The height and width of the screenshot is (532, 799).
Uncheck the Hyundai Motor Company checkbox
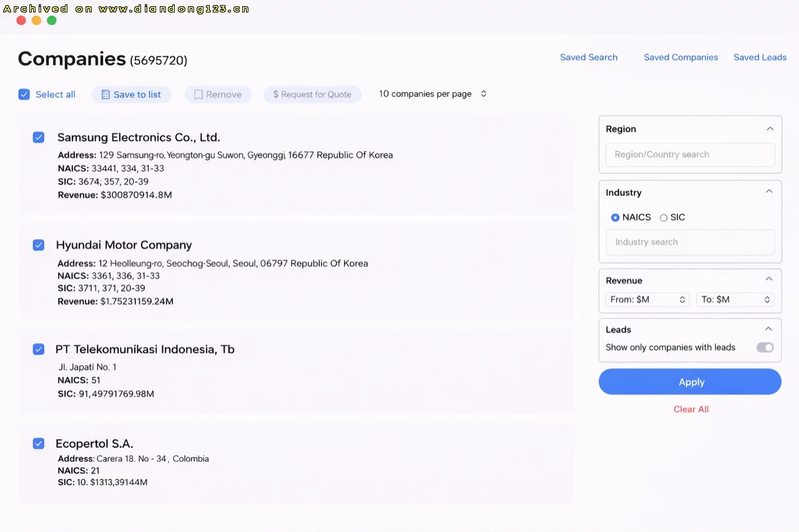tap(39, 245)
